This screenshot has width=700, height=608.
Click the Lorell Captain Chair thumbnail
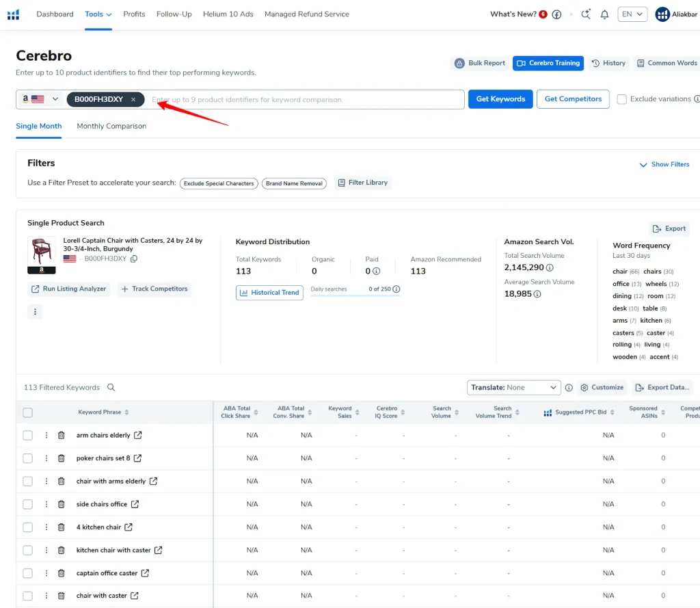click(x=42, y=254)
